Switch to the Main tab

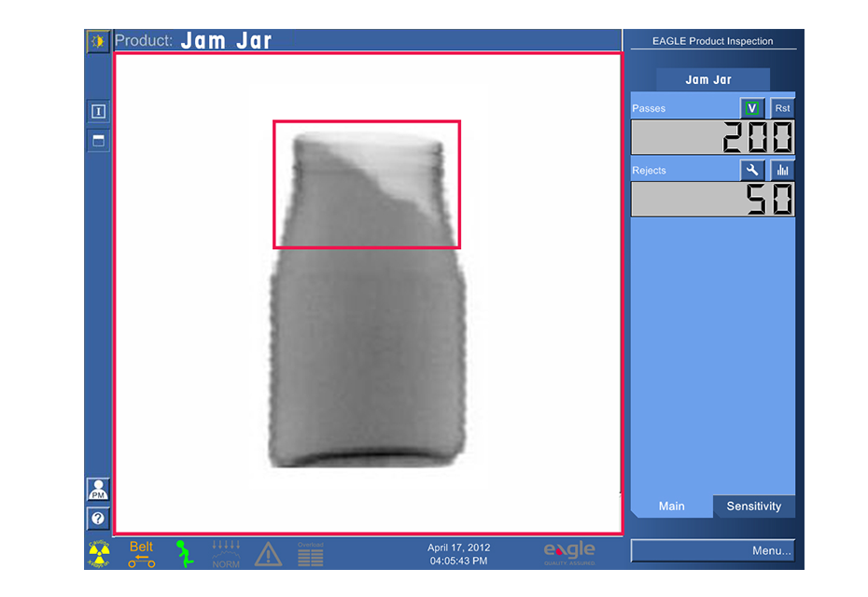[671, 507]
